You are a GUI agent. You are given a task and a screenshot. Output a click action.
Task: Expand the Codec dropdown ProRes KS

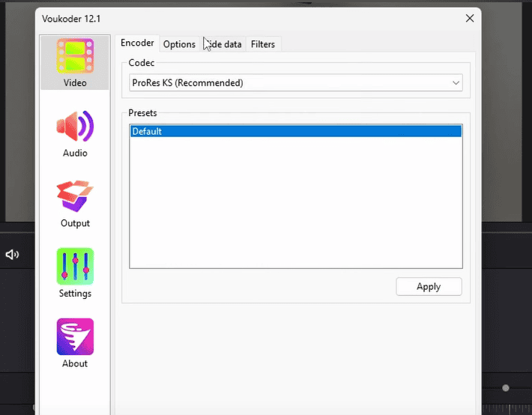click(295, 83)
